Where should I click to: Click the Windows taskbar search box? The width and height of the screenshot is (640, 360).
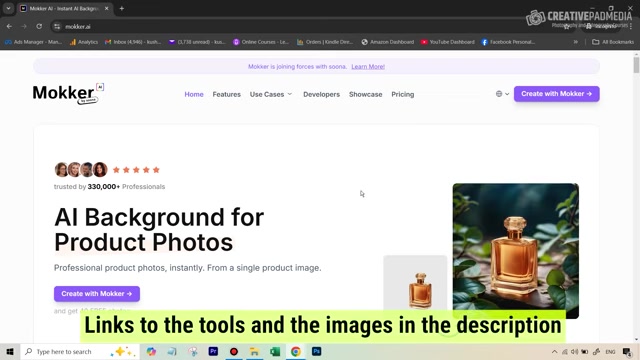pos(80,351)
